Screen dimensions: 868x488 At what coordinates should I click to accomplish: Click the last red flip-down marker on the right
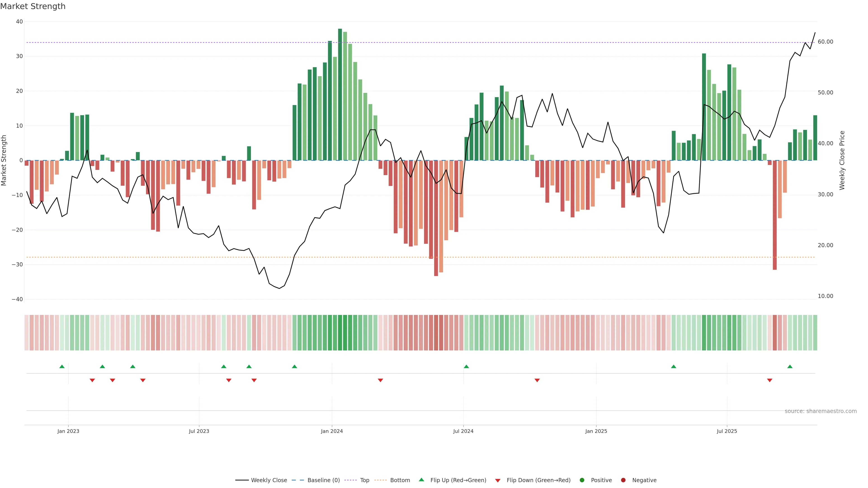click(x=770, y=380)
